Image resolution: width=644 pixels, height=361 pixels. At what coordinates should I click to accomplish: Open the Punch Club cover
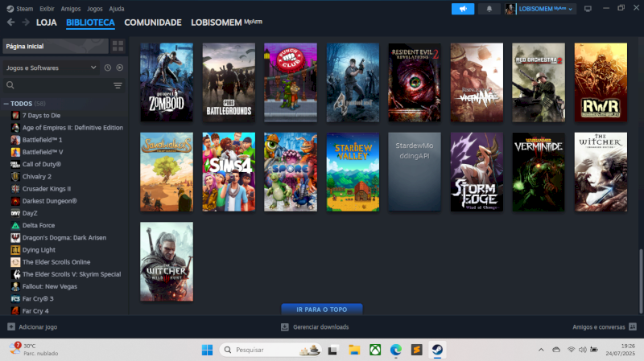point(291,82)
